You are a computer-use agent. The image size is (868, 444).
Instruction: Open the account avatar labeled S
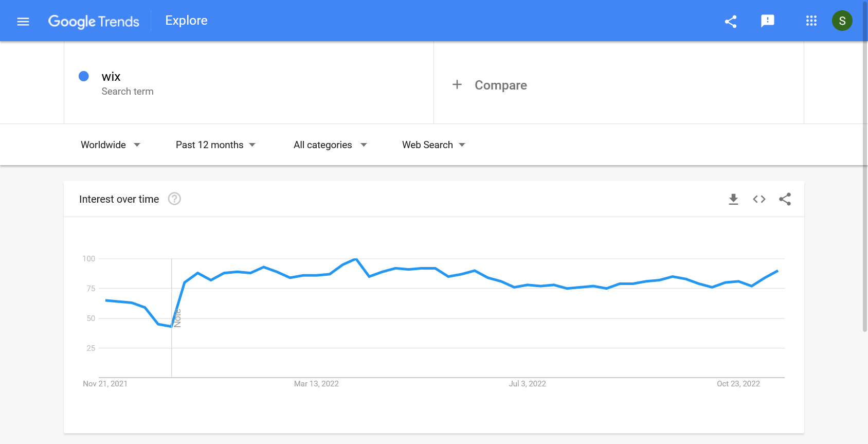tap(842, 21)
